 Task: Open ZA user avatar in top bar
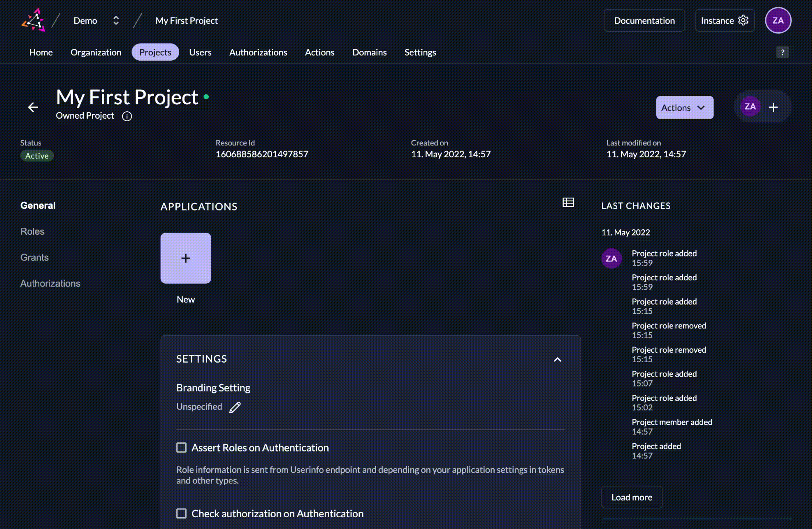click(x=778, y=21)
